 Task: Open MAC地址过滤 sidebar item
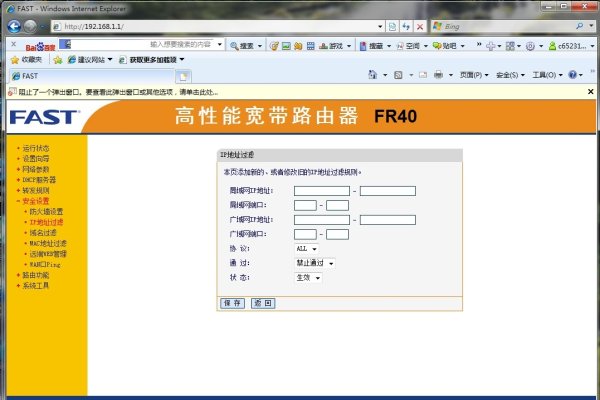point(48,243)
